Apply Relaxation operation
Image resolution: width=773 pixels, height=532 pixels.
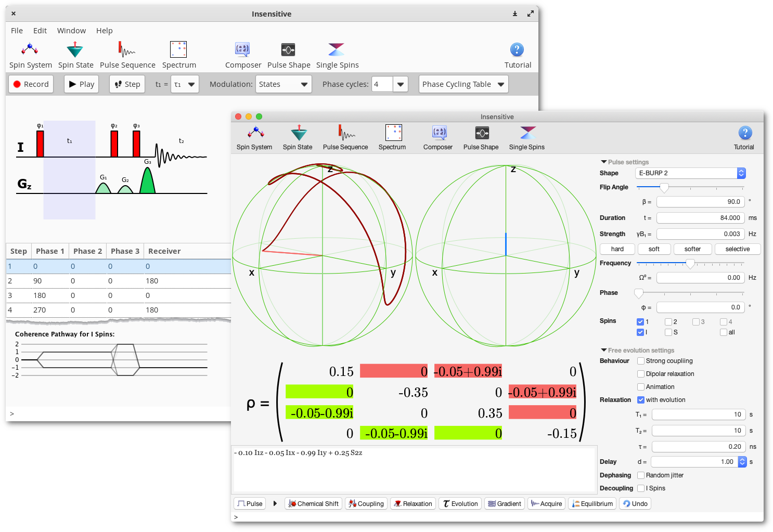(413, 503)
